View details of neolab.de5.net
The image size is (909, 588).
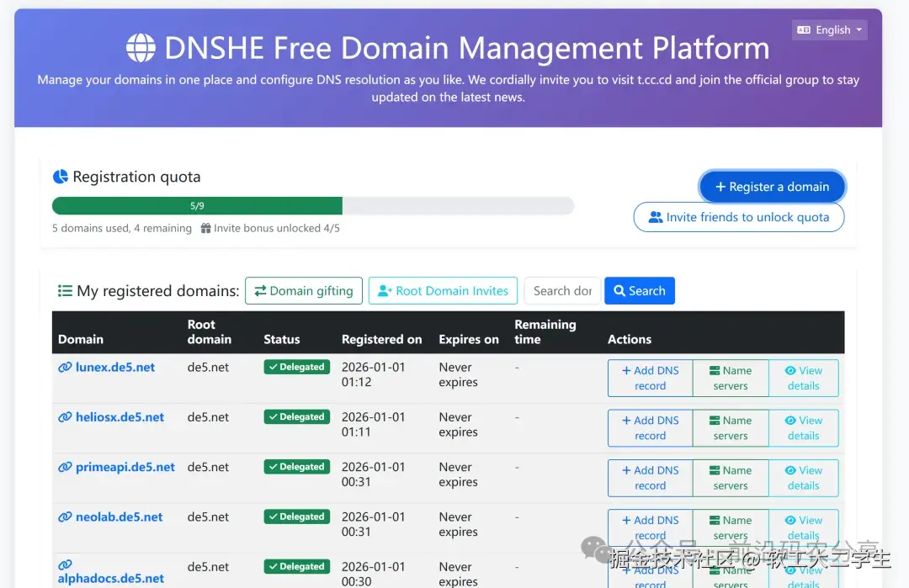point(804,527)
